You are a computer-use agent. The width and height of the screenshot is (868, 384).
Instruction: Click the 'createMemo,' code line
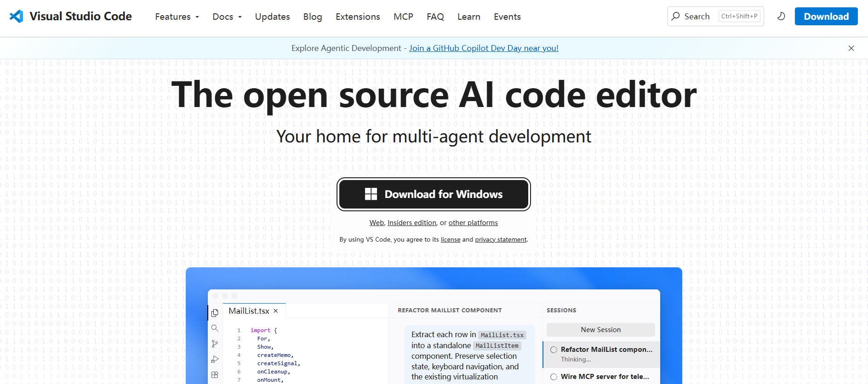tap(275, 355)
